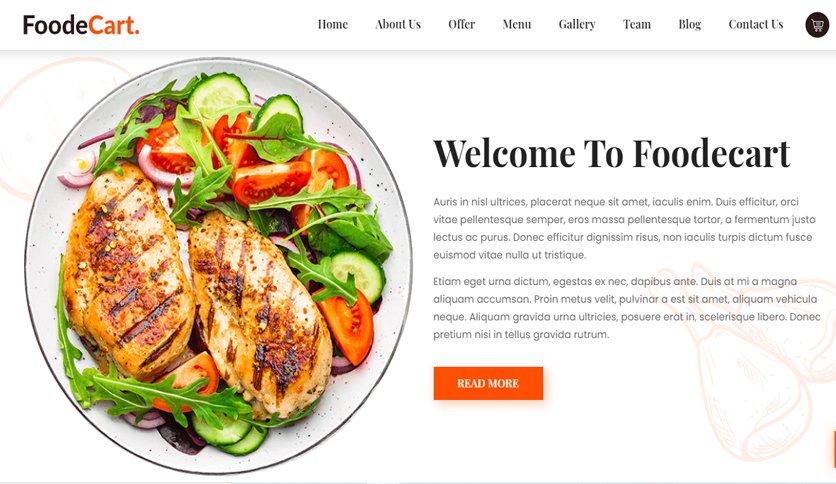The image size is (836, 484).
Task: Click the Welcome To Foodecart heading
Action: [x=612, y=154]
